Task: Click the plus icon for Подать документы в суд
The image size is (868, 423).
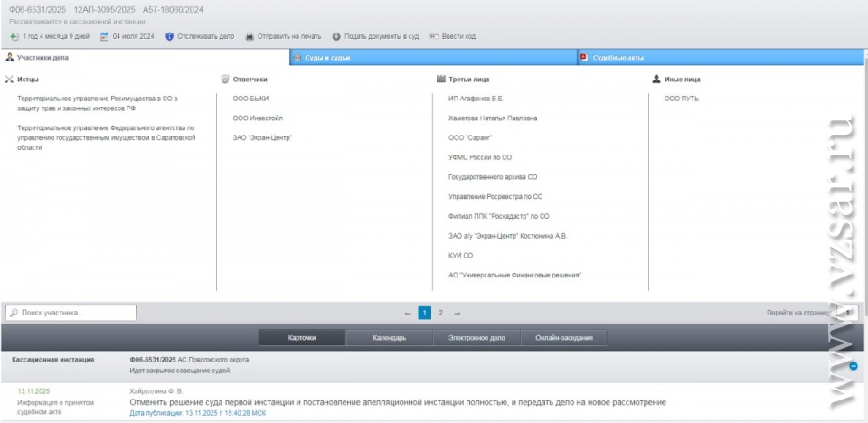Action: pyautogui.click(x=336, y=36)
